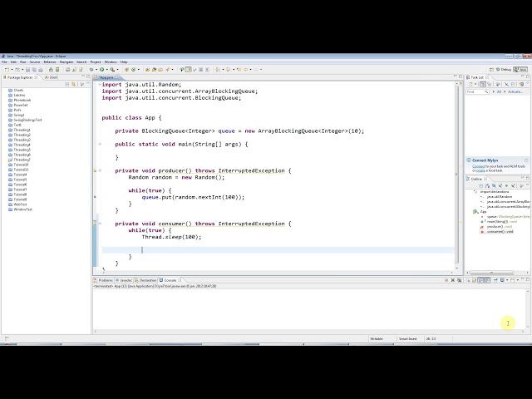Switch to the Debug perspective

tap(504, 70)
